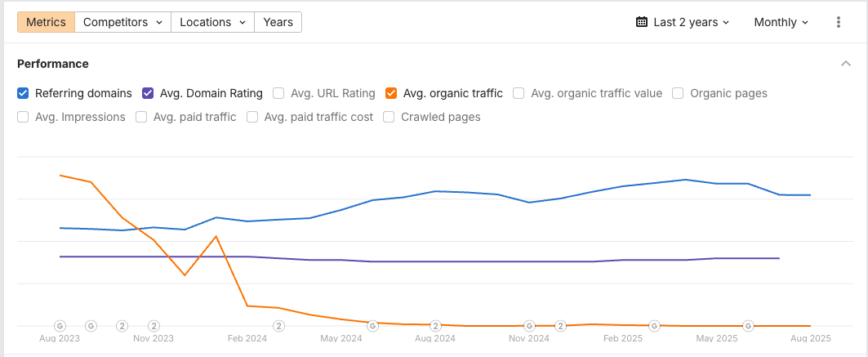This screenshot has width=868, height=357.
Task: Enable the Avg. URL Rating checkbox
Action: click(x=278, y=93)
